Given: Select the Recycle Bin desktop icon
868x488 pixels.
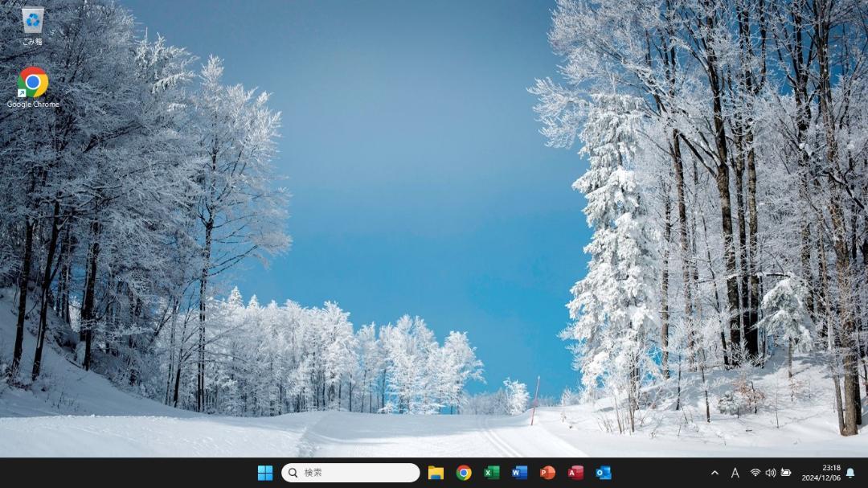Looking at the screenshot, I should 33,26.
